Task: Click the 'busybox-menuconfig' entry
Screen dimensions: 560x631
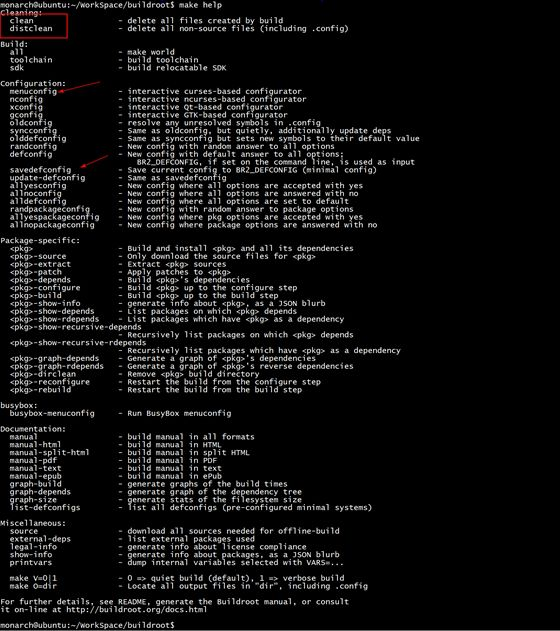Action: [x=52, y=413]
